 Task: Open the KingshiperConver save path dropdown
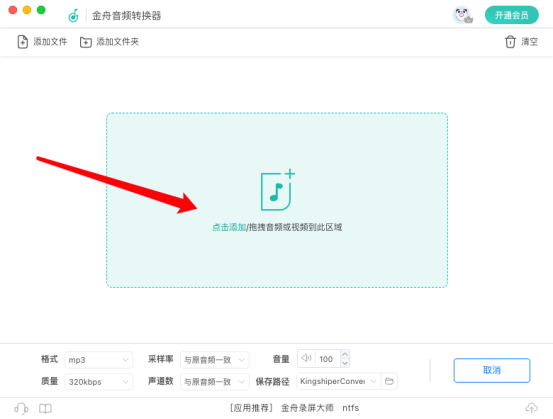(339, 381)
